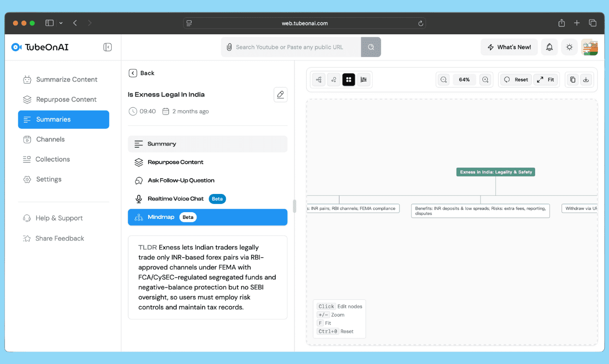This screenshot has width=609, height=364.
Task: Switch to the bubble cluster layout
Action: [334, 80]
